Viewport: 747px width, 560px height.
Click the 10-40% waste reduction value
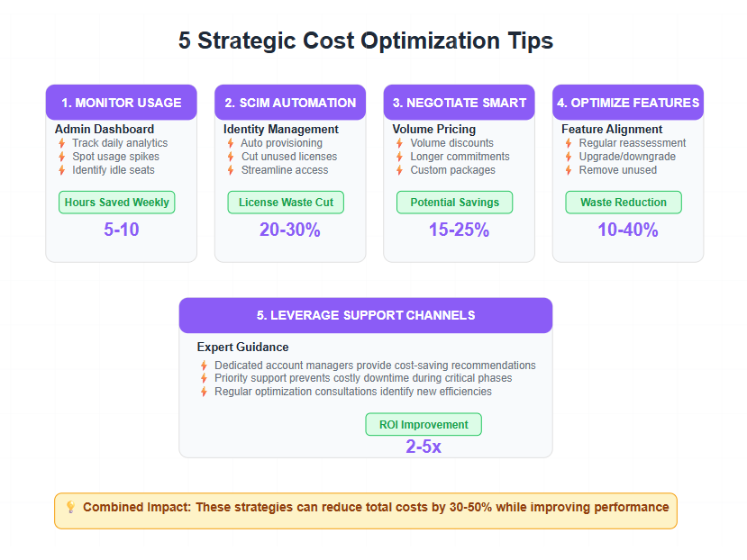pyautogui.click(x=628, y=230)
